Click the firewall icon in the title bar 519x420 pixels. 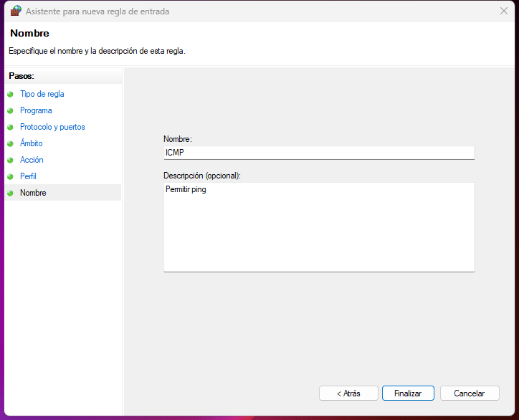click(x=16, y=11)
